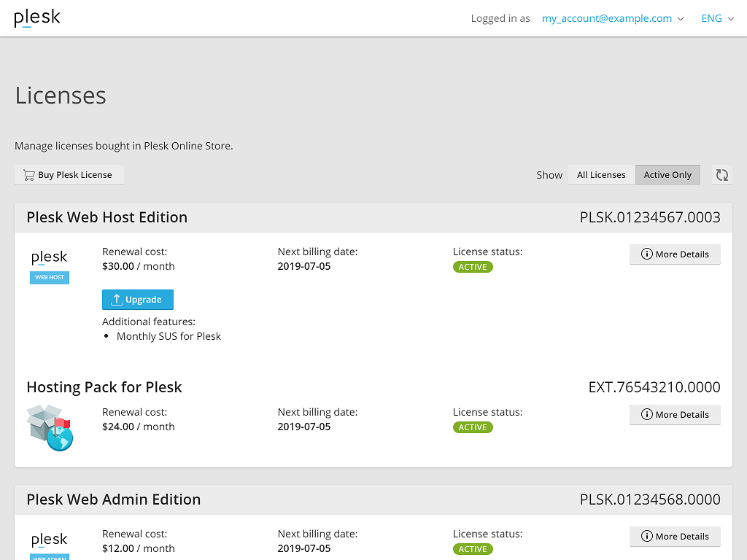The width and height of the screenshot is (747, 560).
Task: Expand the language dropdown arrow
Action: (731, 19)
